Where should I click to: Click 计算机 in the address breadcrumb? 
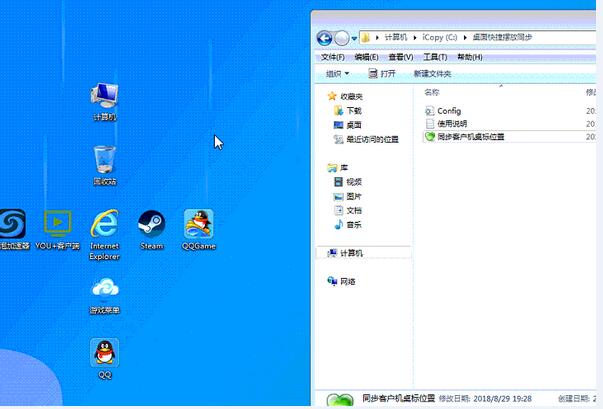pos(396,37)
